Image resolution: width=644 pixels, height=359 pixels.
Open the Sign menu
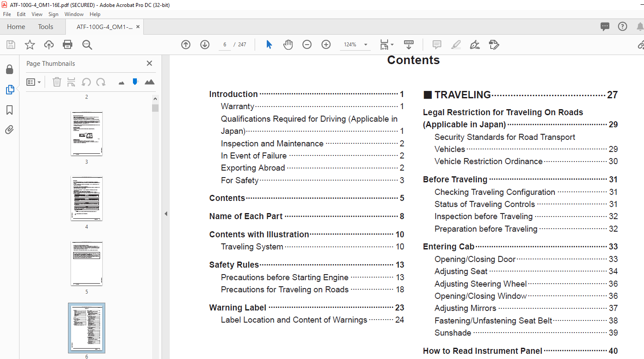pyautogui.click(x=53, y=14)
